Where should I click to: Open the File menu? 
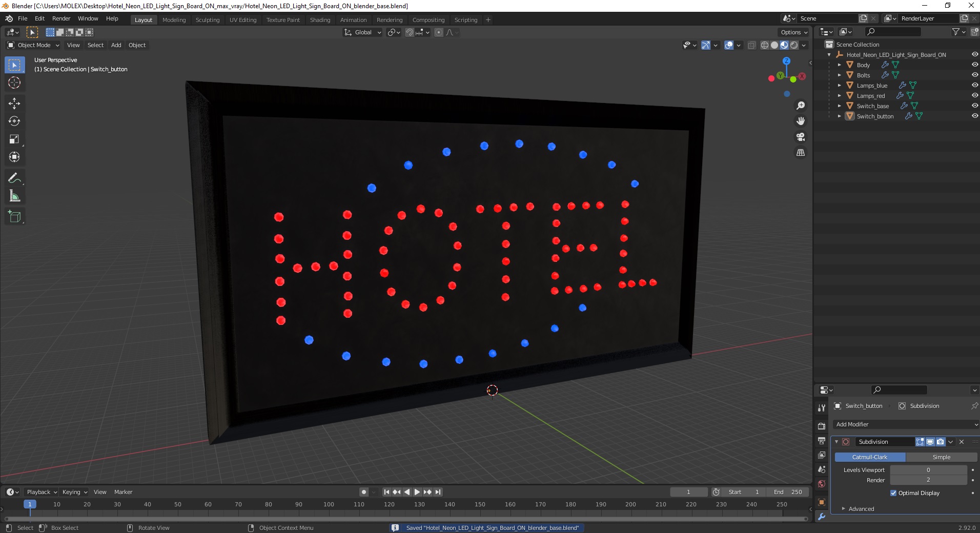(x=23, y=18)
